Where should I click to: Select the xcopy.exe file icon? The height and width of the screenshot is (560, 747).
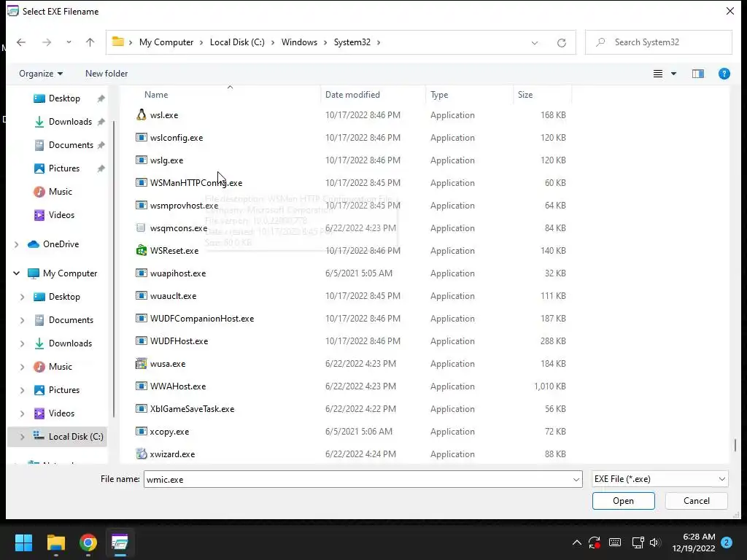click(141, 432)
